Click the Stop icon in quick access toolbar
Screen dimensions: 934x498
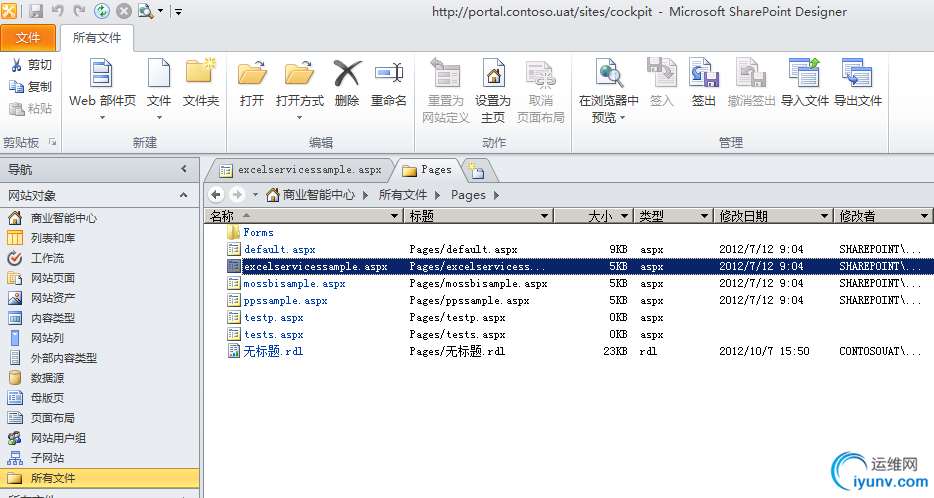click(123, 11)
